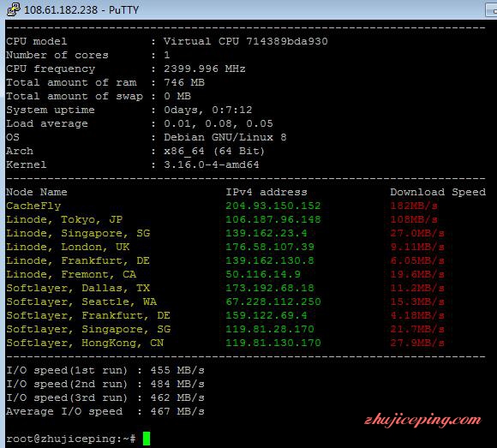Click 'Softlayer, Singapore, SG' node

pyautogui.click(x=88, y=329)
